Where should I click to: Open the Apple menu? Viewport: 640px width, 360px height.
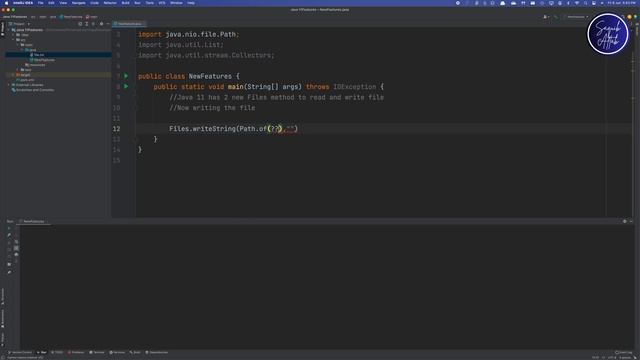(6, 3)
